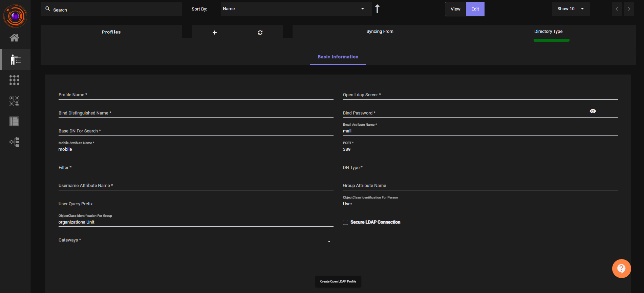Viewport: 644px width, 293px height.
Task: Open the orange help bubble
Action: (621, 269)
